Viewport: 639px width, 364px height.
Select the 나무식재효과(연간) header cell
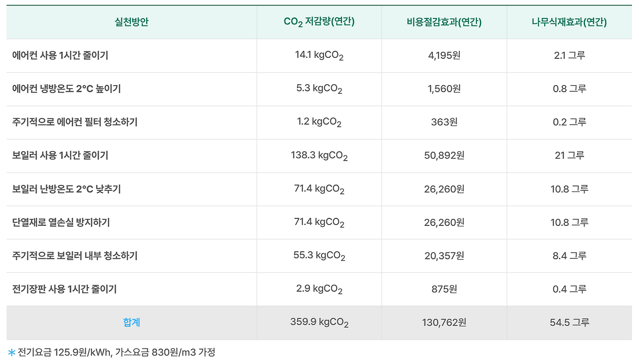tap(570, 22)
